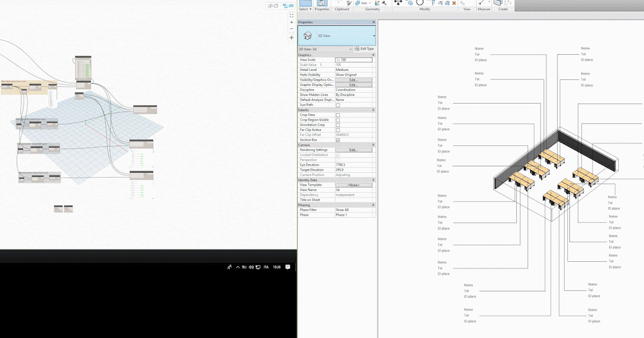Image resolution: width=644 pixels, height=338 pixels.
Task: Open the ITA language switcher in the taskbar
Action: [266, 267]
